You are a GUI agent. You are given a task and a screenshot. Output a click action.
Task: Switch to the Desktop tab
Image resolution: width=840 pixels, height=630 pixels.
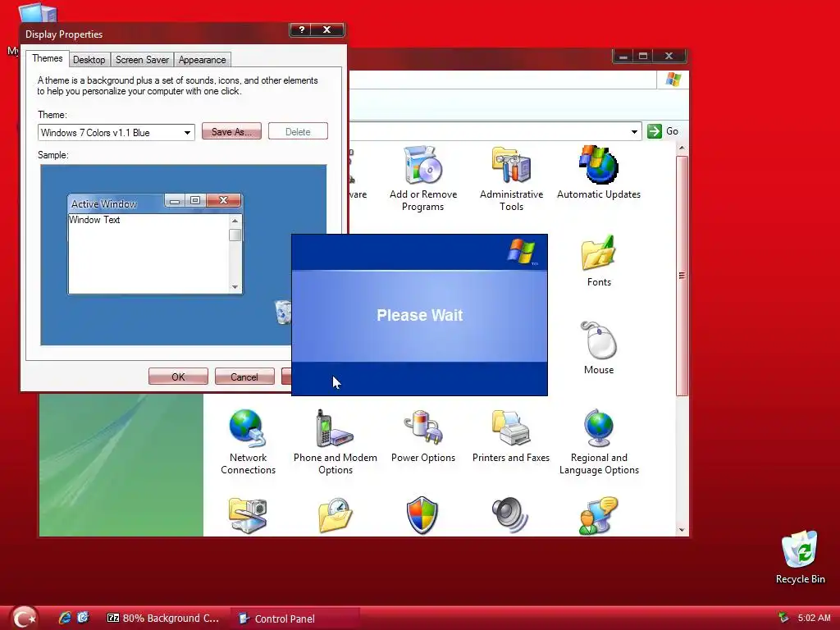89,59
